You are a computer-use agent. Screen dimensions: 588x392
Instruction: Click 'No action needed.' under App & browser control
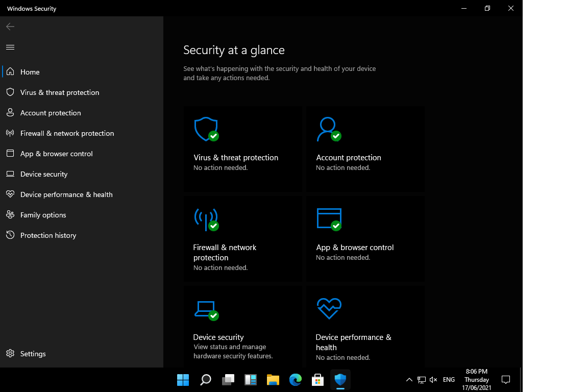343,258
